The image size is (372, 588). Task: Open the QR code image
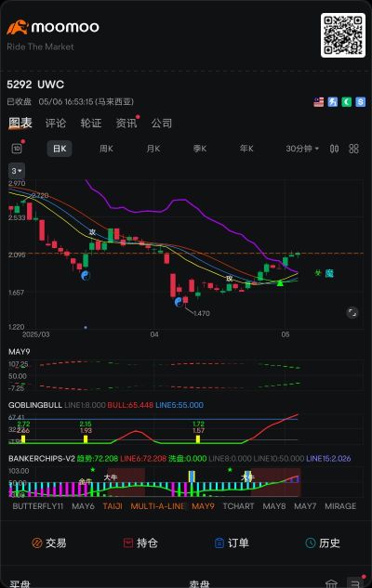pos(343,35)
